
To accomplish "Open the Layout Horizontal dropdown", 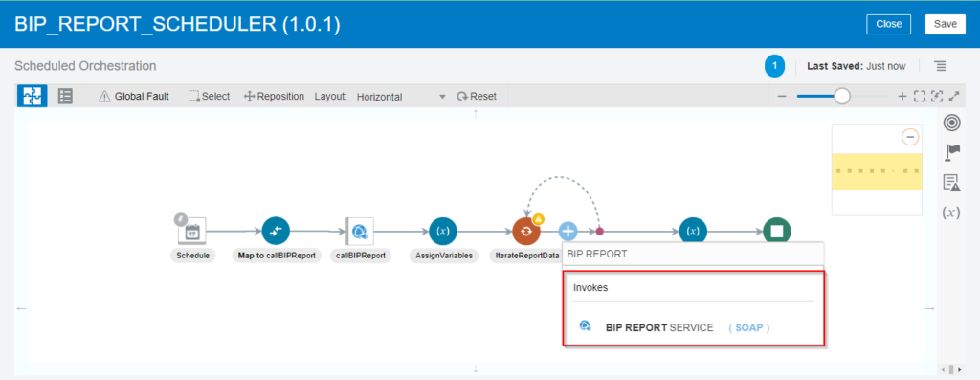I will click(401, 97).
